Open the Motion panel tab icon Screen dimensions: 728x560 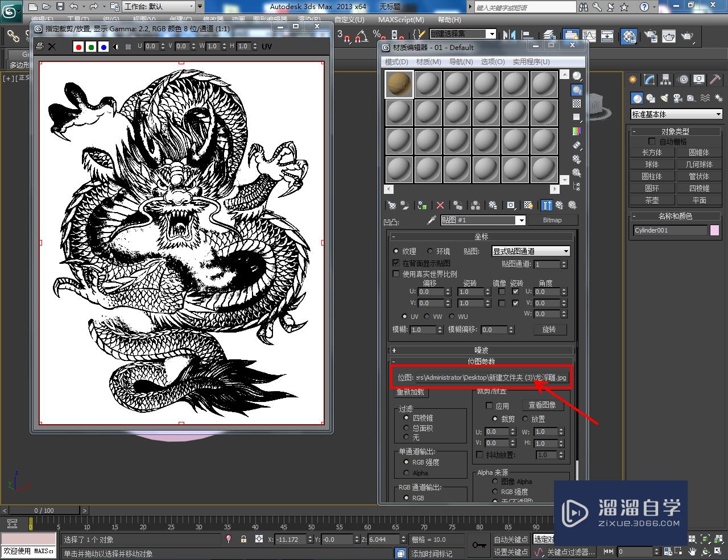click(683, 80)
